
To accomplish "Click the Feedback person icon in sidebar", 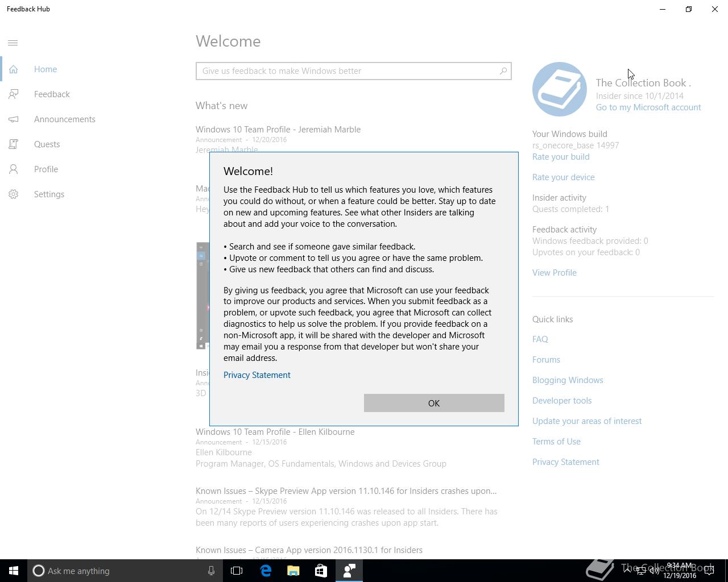I will pyautogui.click(x=13, y=94).
